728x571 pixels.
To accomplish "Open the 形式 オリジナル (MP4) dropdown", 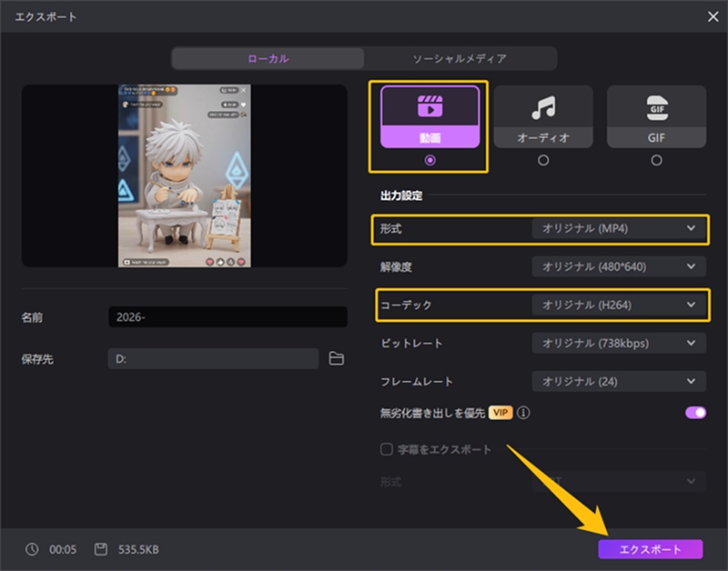I will [x=619, y=228].
